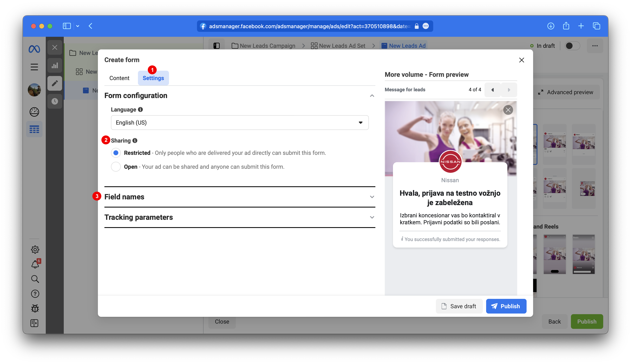Click the Safari address bar
631x364 pixels.
pyautogui.click(x=309, y=26)
